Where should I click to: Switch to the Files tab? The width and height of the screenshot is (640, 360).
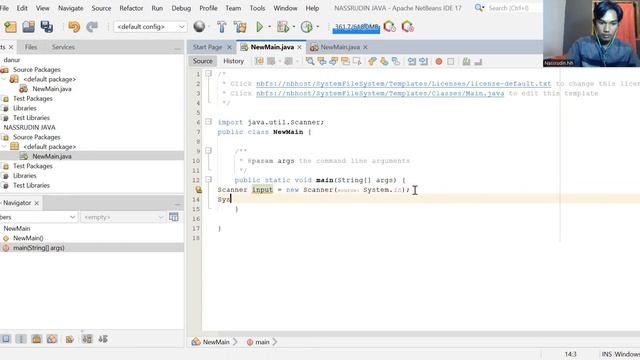(x=31, y=47)
